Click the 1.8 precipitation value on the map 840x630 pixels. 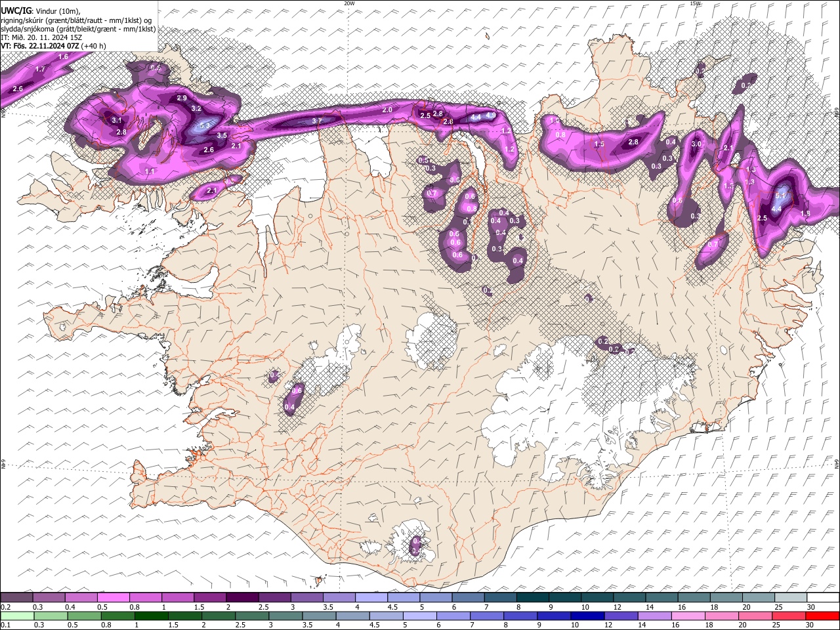[806, 214]
